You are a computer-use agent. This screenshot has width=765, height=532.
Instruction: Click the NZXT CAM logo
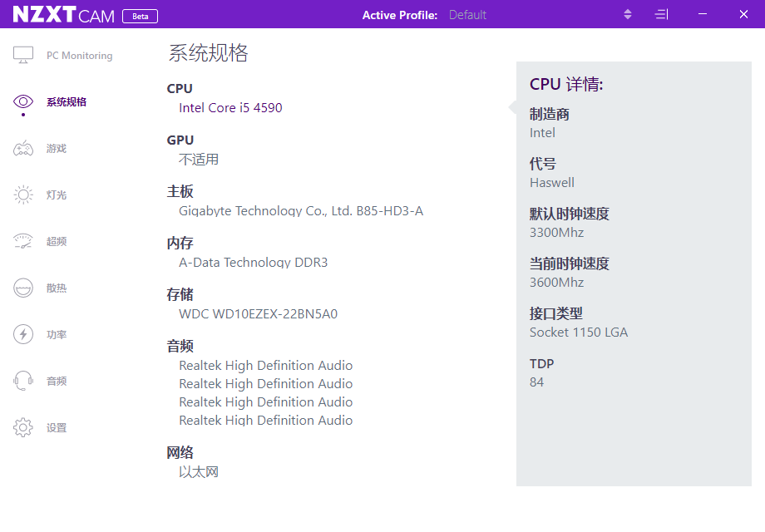(x=63, y=15)
